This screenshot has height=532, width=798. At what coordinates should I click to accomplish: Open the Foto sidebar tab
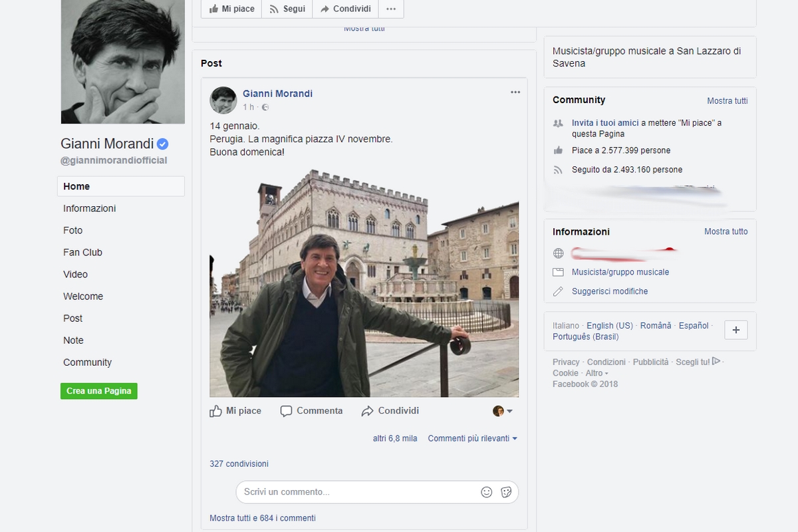(x=73, y=230)
